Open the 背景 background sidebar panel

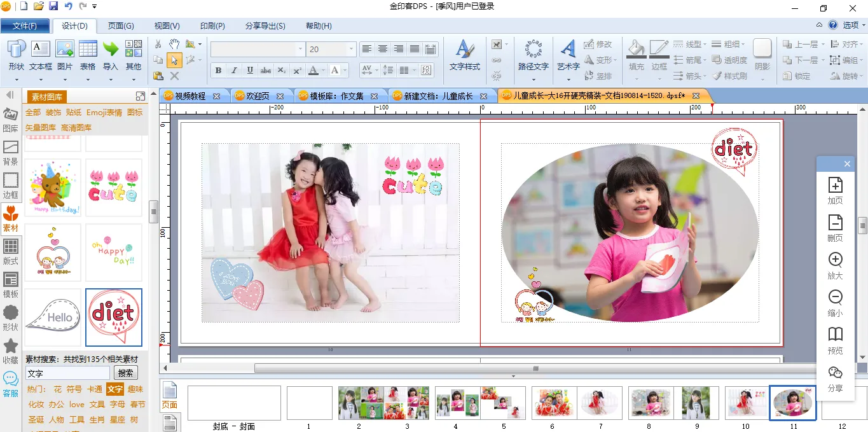11,153
